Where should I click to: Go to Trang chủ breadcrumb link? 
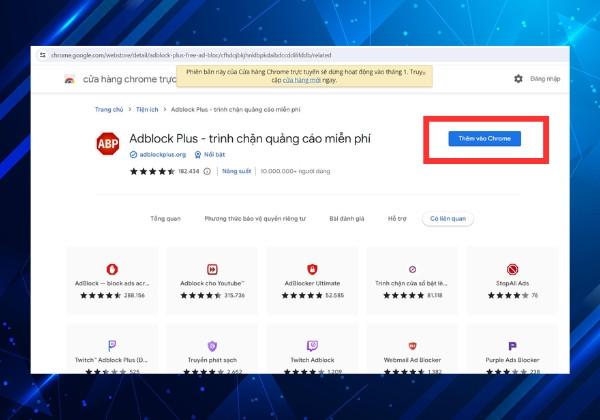(109, 109)
